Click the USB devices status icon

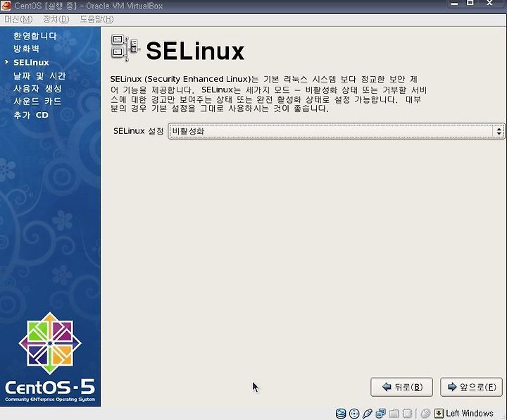[368, 413]
